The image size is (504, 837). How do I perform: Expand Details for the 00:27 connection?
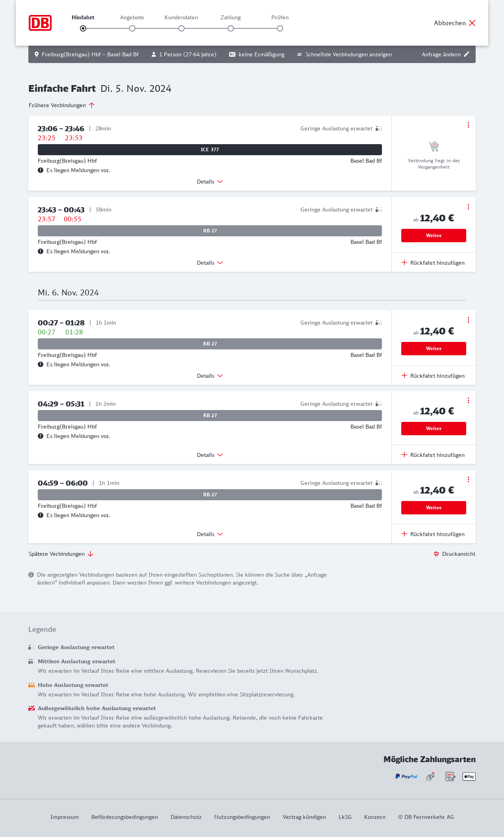click(x=210, y=376)
